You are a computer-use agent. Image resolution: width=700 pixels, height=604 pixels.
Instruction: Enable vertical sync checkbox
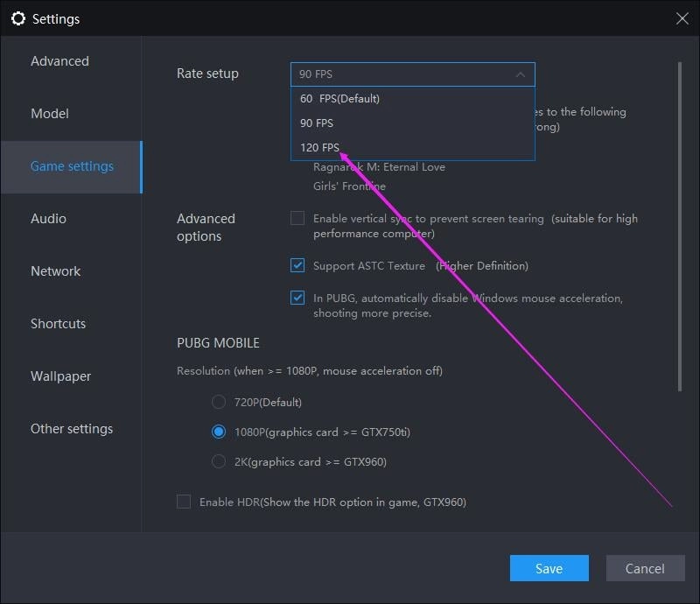(297, 218)
